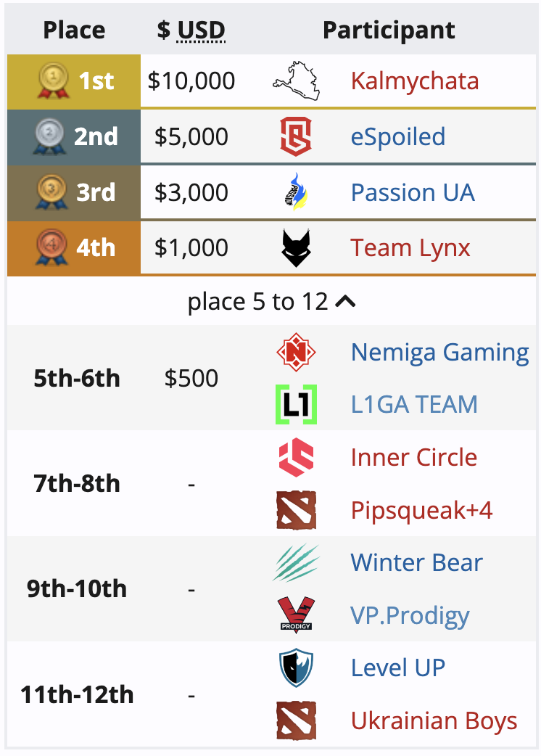Click the Inner Circle red hexagon logo
541x756 pixels.
pyautogui.click(x=296, y=458)
